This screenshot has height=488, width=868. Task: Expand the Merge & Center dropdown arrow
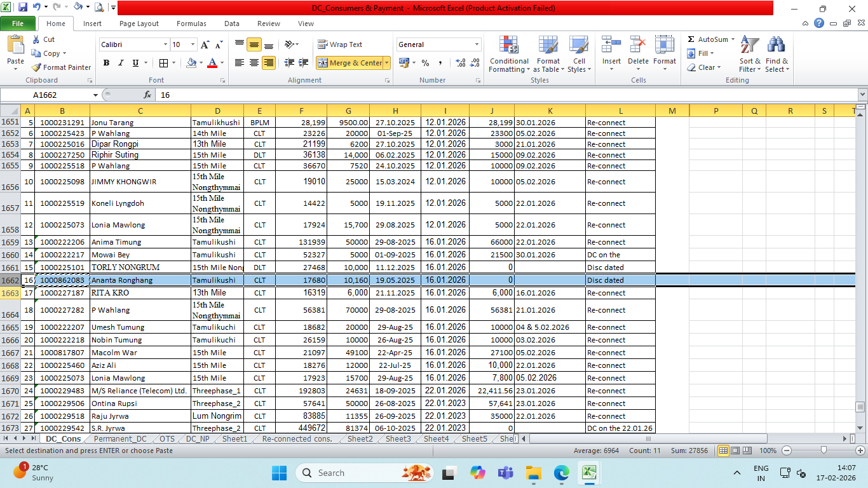click(x=386, y=63)
